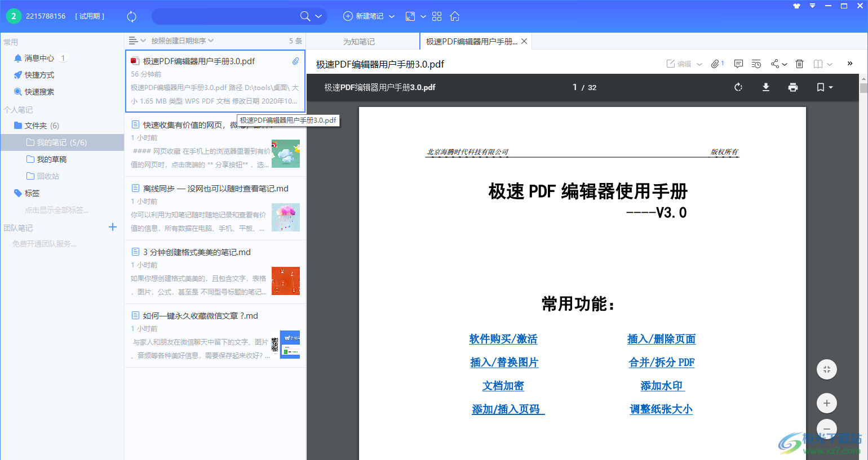
Task: Click the PDF page number field
Action: (574, 87)
